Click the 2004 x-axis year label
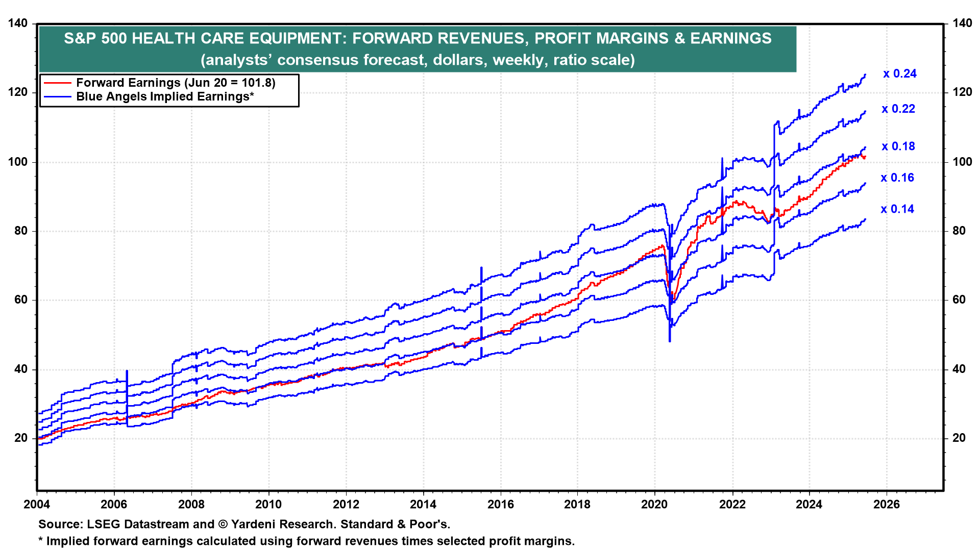The width and height of the screenshot is (980, 551). point(37,504)
